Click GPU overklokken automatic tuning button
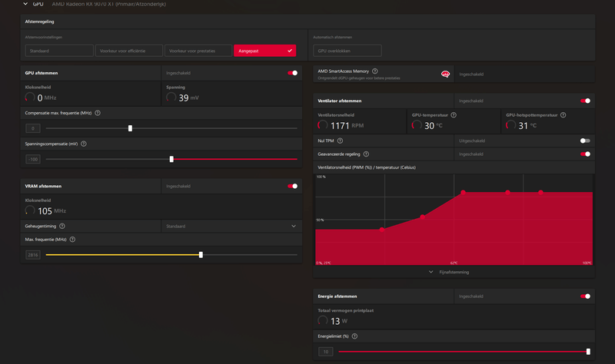 click(347, 51)
